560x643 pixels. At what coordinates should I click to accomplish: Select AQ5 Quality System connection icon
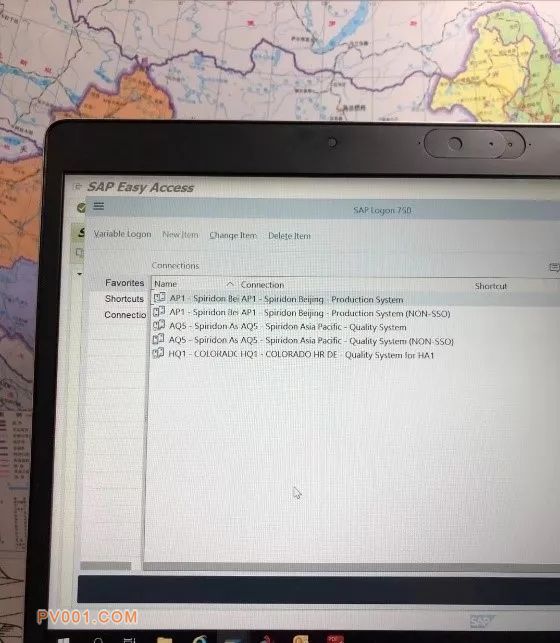[159, 325]
